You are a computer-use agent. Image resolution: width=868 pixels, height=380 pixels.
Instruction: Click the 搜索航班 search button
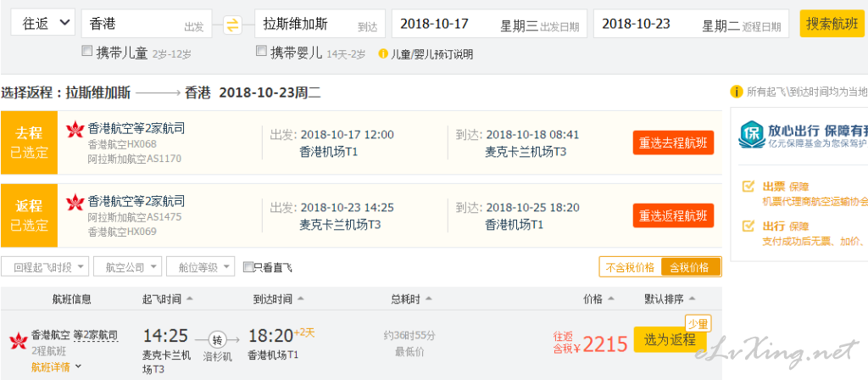coord(832,24)
